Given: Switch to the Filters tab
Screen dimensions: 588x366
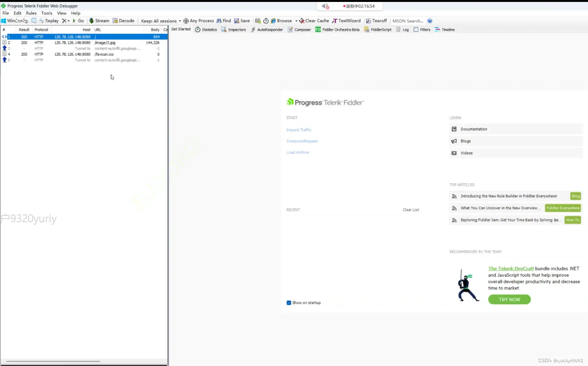Looking at the screenshot, I should coord(422,30).
